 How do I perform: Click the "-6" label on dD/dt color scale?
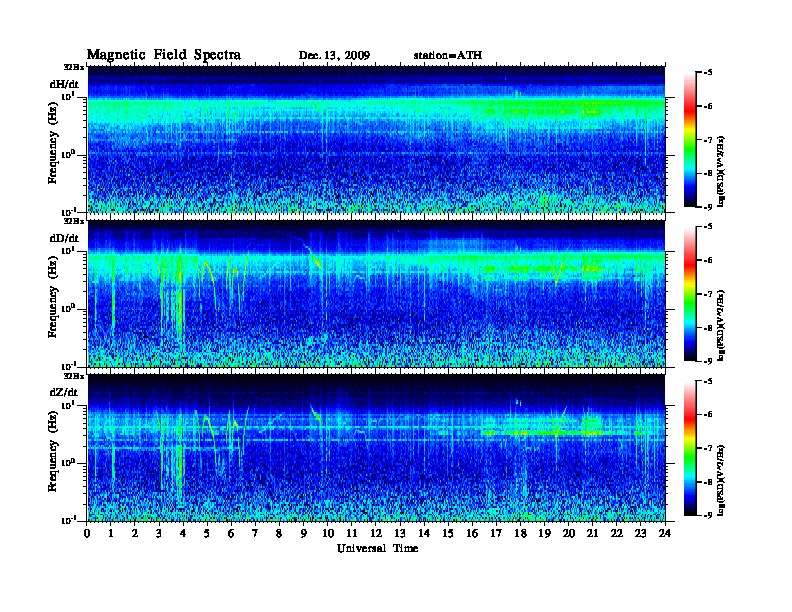pos(708,261)
